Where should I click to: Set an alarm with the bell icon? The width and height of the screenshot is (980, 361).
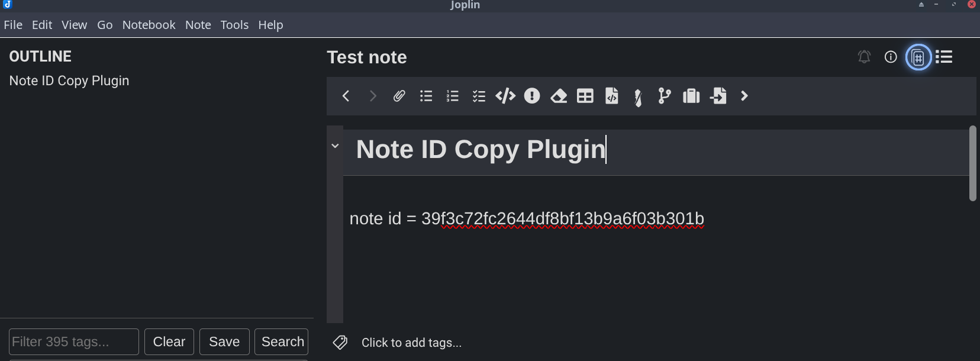click(x=864, y=57)
